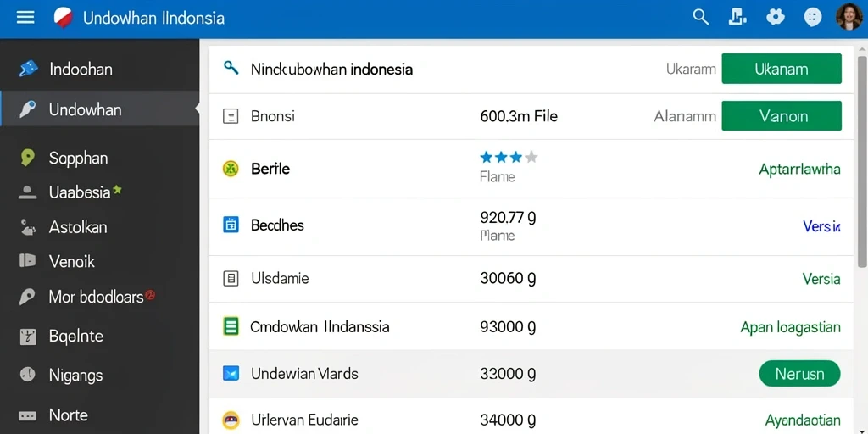Click the Nerusn pill button
This screenshot has width=868, height=434.
tap(800, 374)
